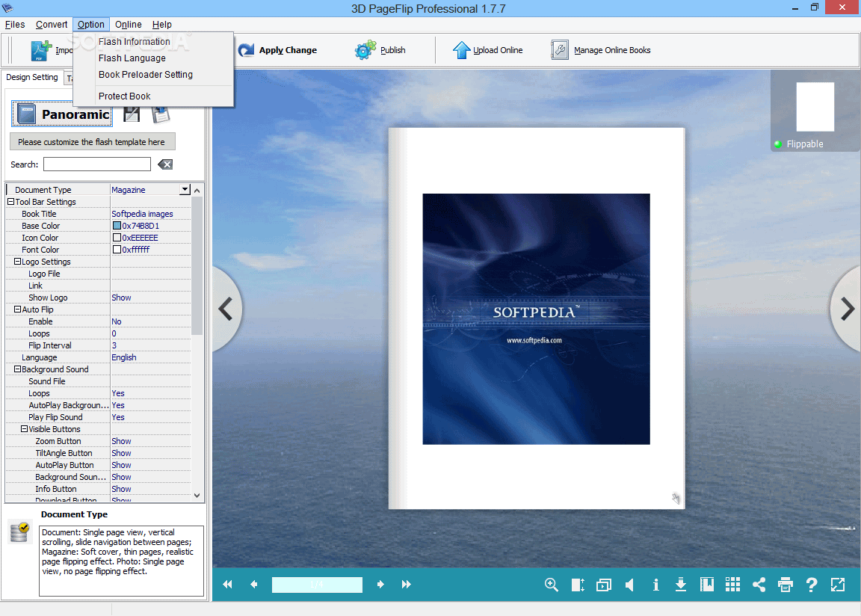The image size is (861, 616).
Task: Jump to first page in viewer
Action: pyautogui.click(x=227, y=584)
